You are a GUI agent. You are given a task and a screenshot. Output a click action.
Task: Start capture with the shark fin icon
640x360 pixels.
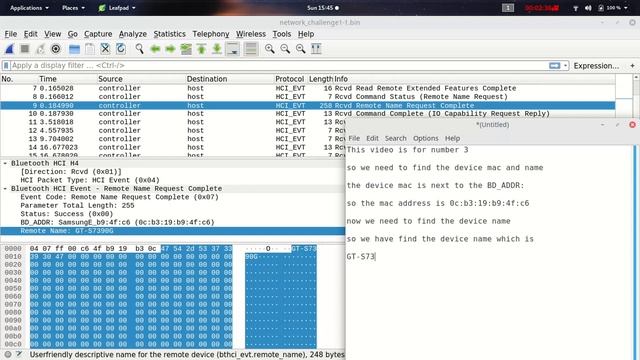click(x=9, y=49)
